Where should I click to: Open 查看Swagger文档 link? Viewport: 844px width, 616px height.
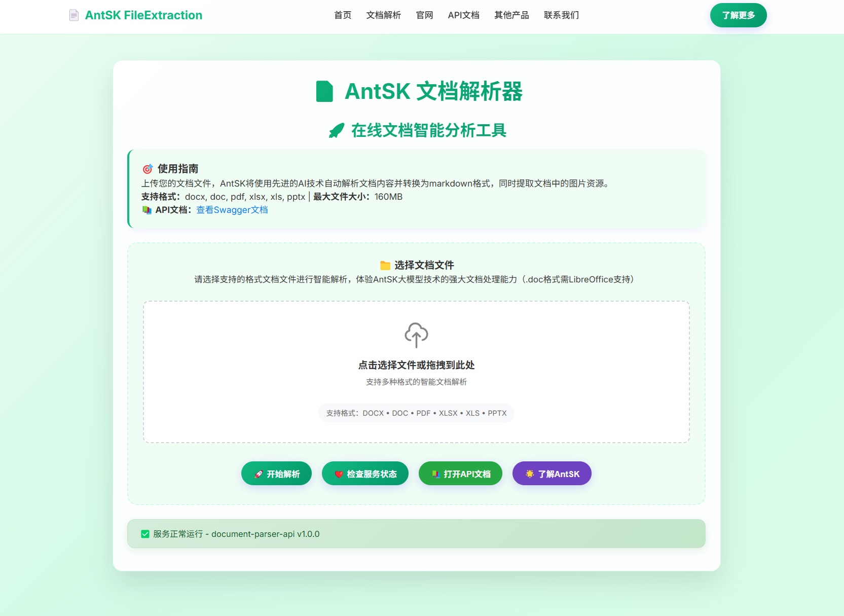232,209
